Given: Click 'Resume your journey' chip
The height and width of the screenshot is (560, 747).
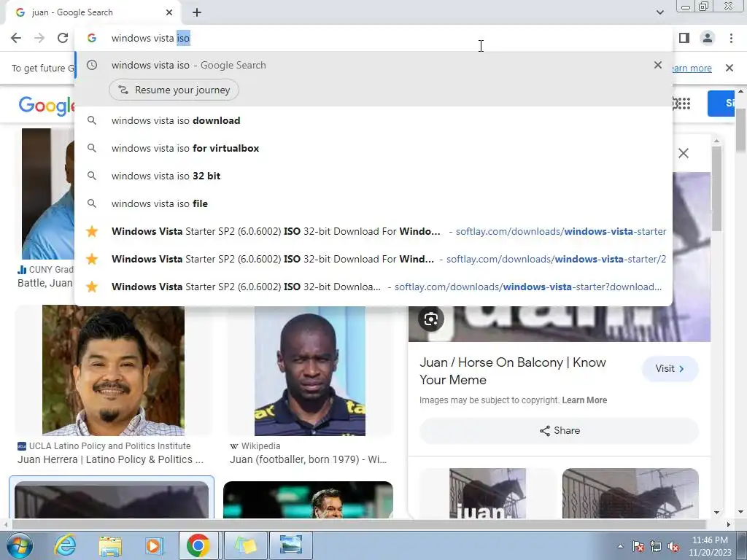Looking at the screenshot, I should [174, 90].
